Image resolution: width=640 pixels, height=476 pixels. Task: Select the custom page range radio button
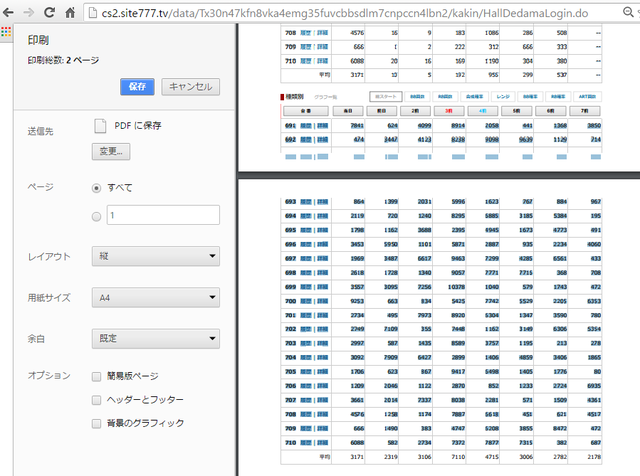click(x=96, y=216)
